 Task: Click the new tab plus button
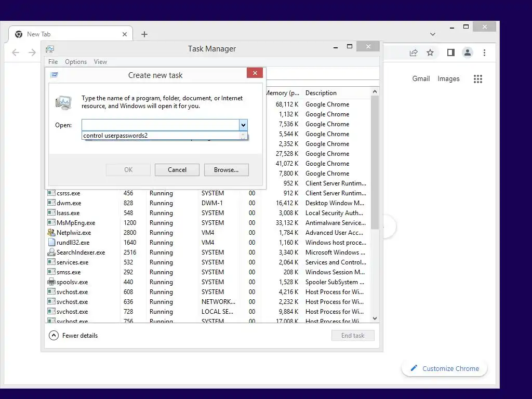tap(144, 34)
